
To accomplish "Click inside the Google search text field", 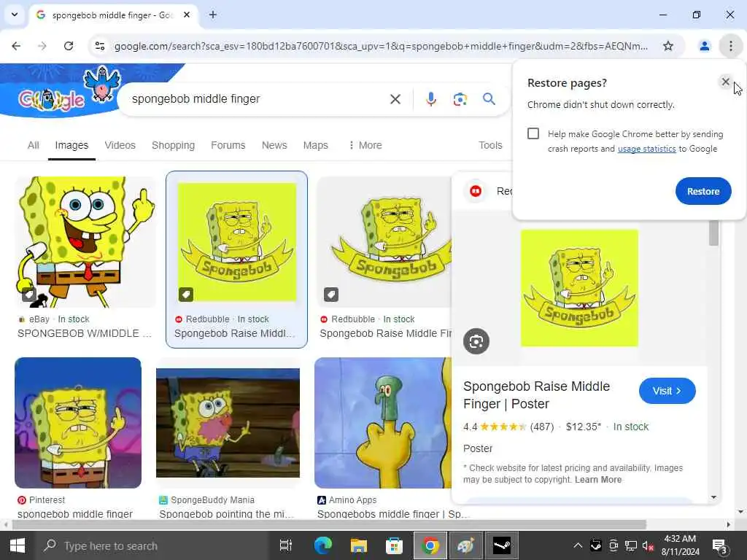I will click(258, 99).
